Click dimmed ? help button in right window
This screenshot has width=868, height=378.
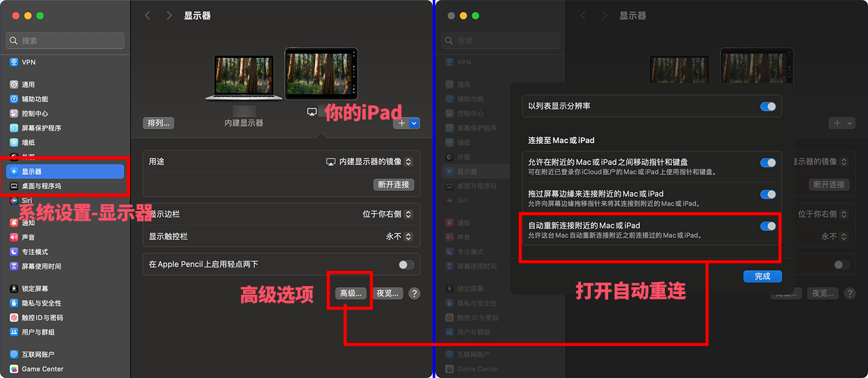(x=849, y=293)
